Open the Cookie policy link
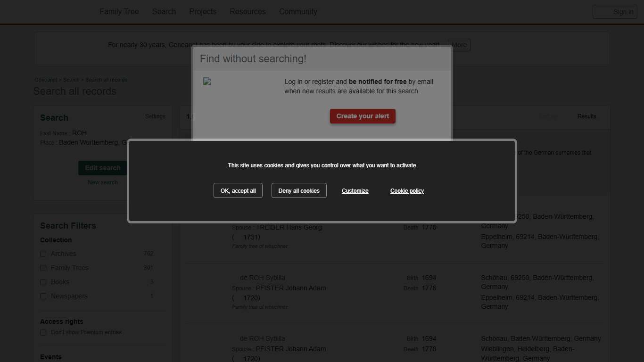Screen dimensions: 644x362 pyautogui.click(x=407, y=191)
